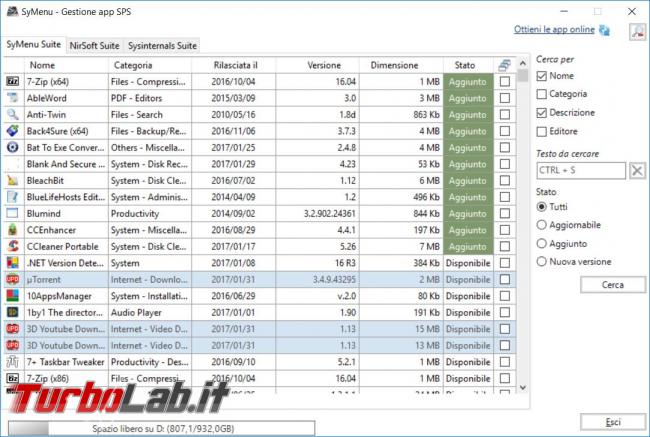650x437 pixels.
Task: Click the CCleaner Portable icon
Action: [x=13, y=246]
